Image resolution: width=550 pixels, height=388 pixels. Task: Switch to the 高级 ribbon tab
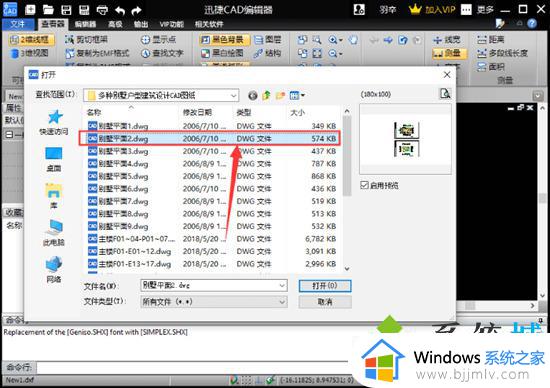pos(115,24)
